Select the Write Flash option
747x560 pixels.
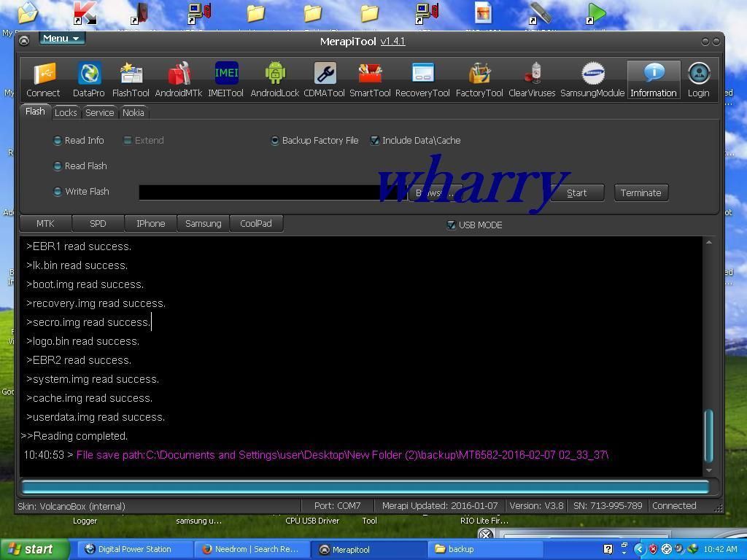[x=82, y=192]
